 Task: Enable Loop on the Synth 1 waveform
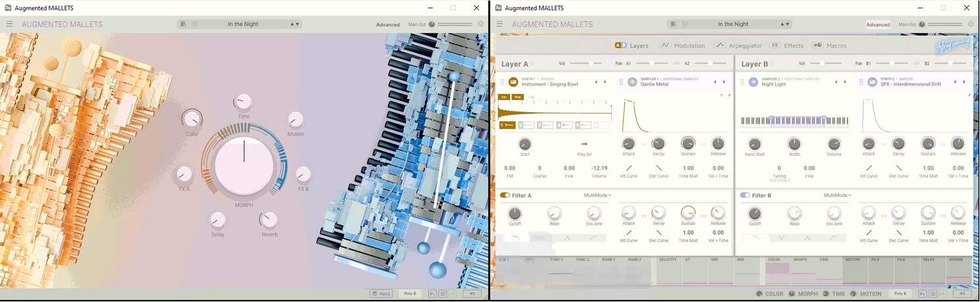coord(531,97)
